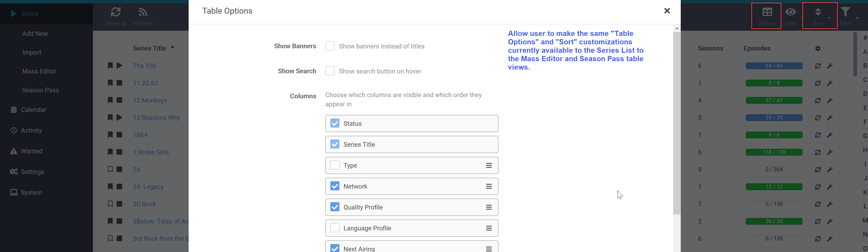This screenshot has height=252, width=868.
Task: Click the Update all refresh icon
Action: pyautogui.click(x=116, y=13)
